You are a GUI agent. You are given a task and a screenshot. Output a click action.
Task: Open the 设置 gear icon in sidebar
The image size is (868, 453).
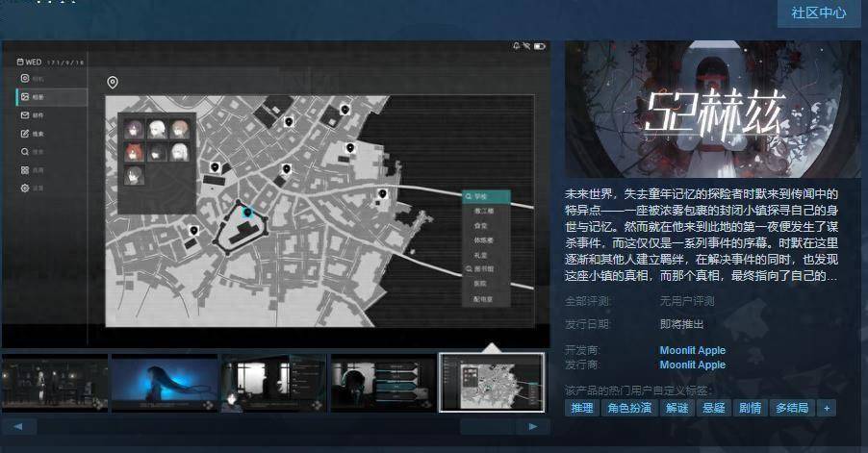[24, 189]
